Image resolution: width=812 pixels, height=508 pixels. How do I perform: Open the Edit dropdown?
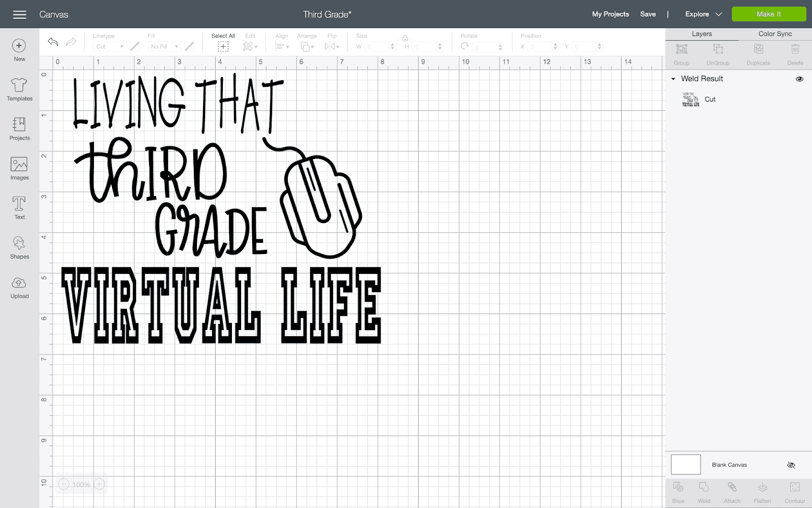pos(250,46)
